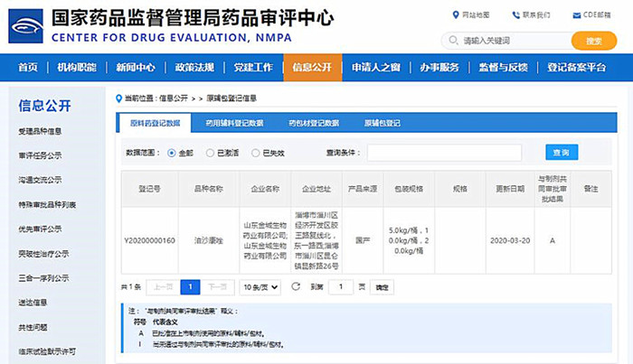Image resolution: width=633 pixels, height=364 pixels.
Task: Open the 申请人之窗 navigation menu
Action: tap(376, 68)
